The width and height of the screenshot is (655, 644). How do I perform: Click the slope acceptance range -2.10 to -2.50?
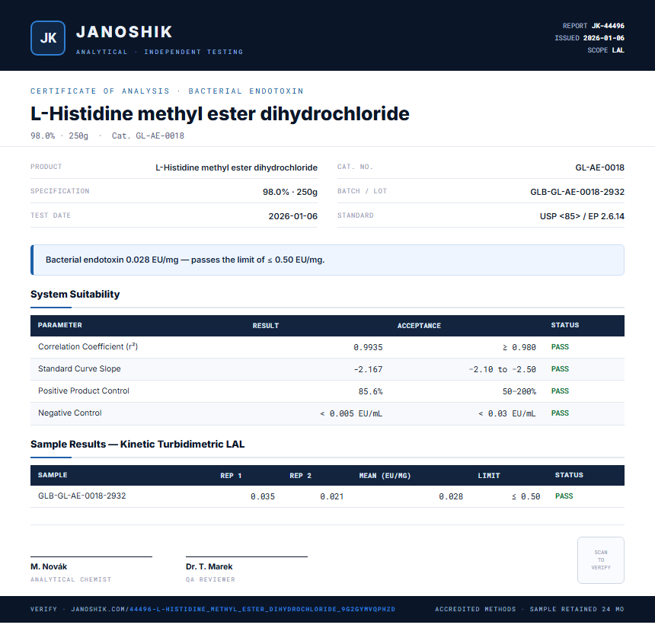(x=502, y=370)
